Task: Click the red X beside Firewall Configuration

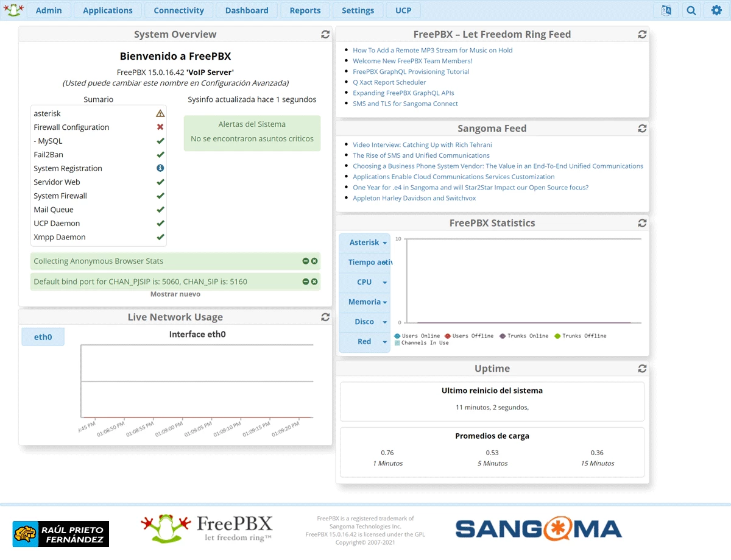Action: click(160, 127)
